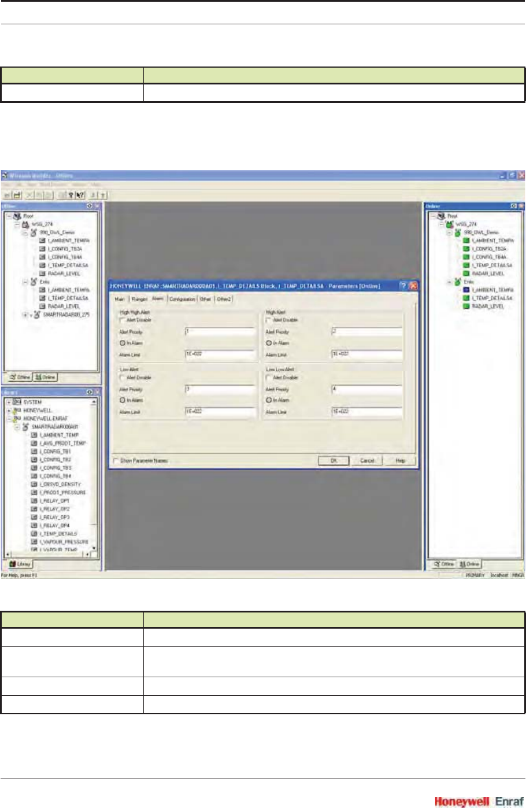
Task: Switch to the Offline tab in the right tree panel
Action: (444, 564)
